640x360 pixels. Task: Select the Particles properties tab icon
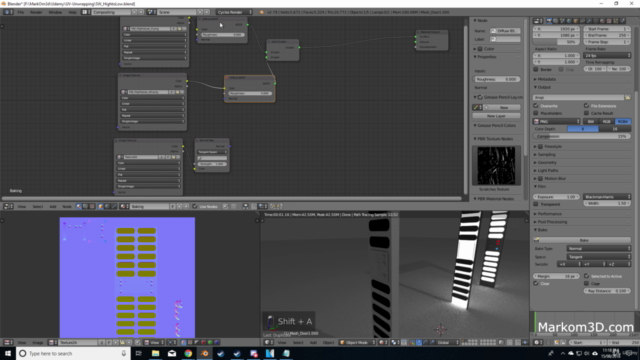click(x=616, y=21)
